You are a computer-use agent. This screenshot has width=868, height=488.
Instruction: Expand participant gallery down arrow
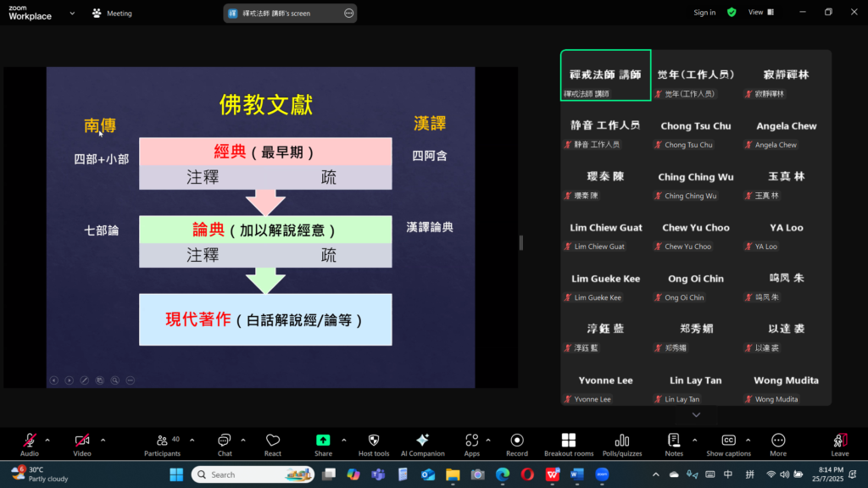pos(696,414)
